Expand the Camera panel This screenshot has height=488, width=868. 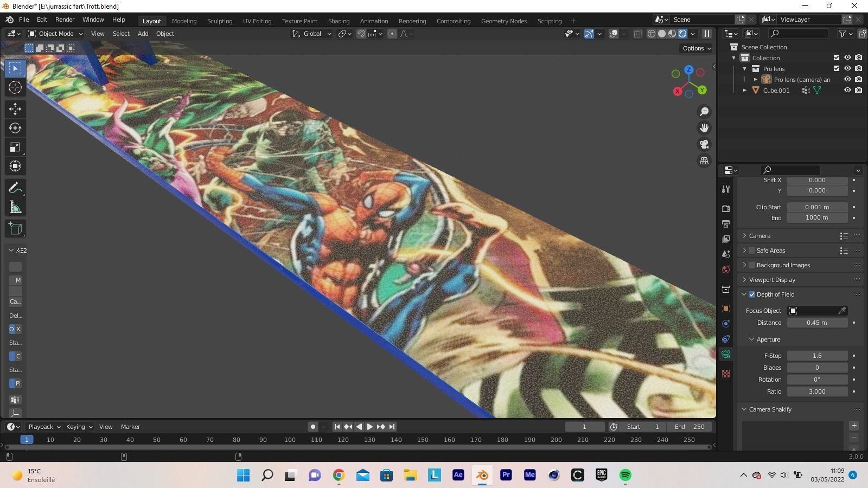[759, 236]
